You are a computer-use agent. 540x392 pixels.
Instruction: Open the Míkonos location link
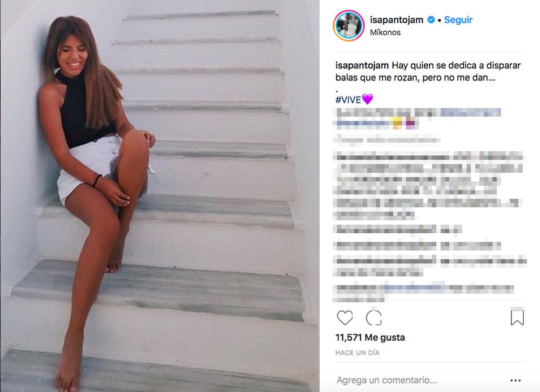pos(385,32)
